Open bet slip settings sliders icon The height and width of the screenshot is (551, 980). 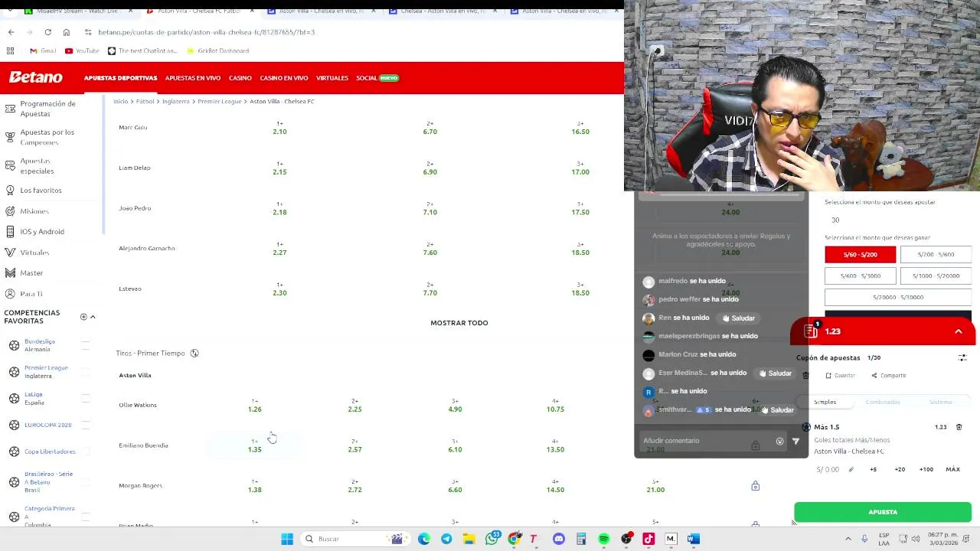pyautogui.click(x=962, y=357)
